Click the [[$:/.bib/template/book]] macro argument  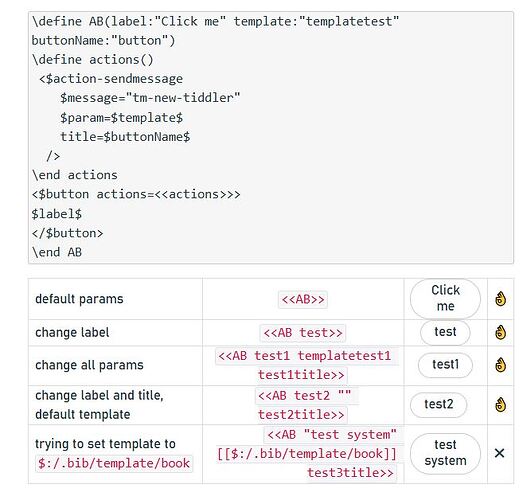pos(307,454)
